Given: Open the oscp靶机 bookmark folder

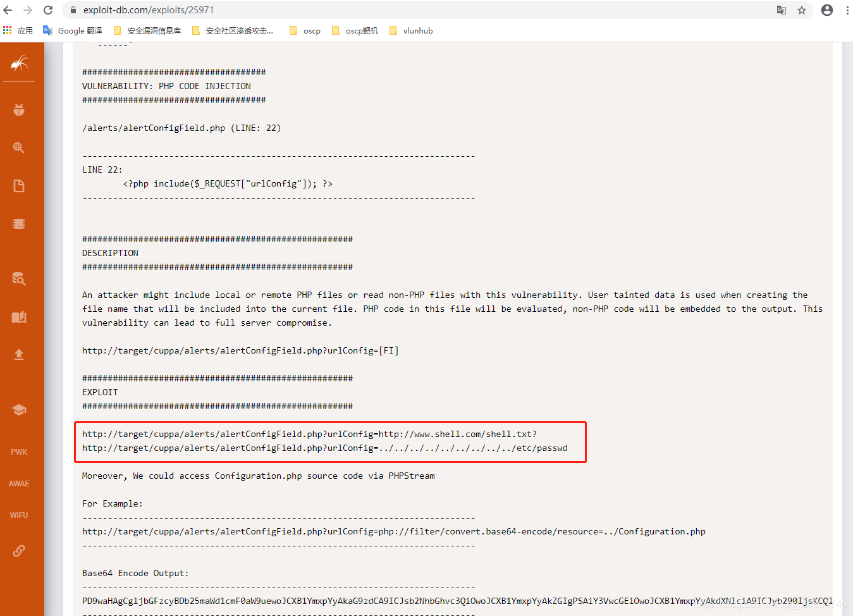Looking at the screenshot, I should tap(355, 30).
